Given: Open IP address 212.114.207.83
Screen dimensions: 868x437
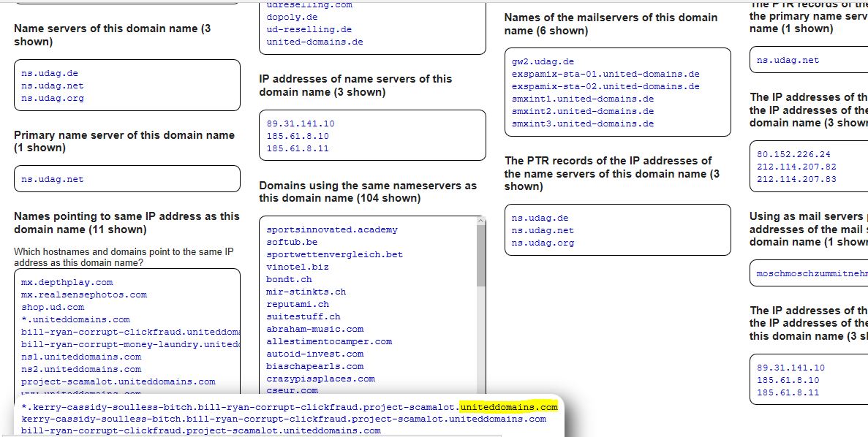Looking at the screenshot, I should [796, 179].
